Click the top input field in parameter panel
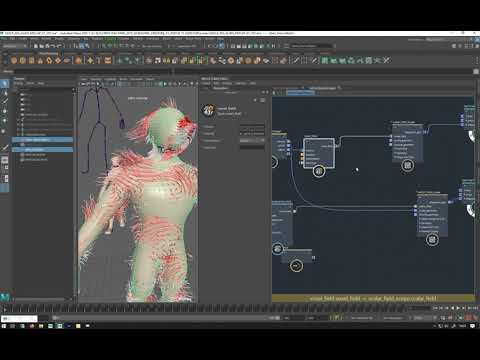The height and width of the screenshot is (360, 480). [x=252, y=127]
